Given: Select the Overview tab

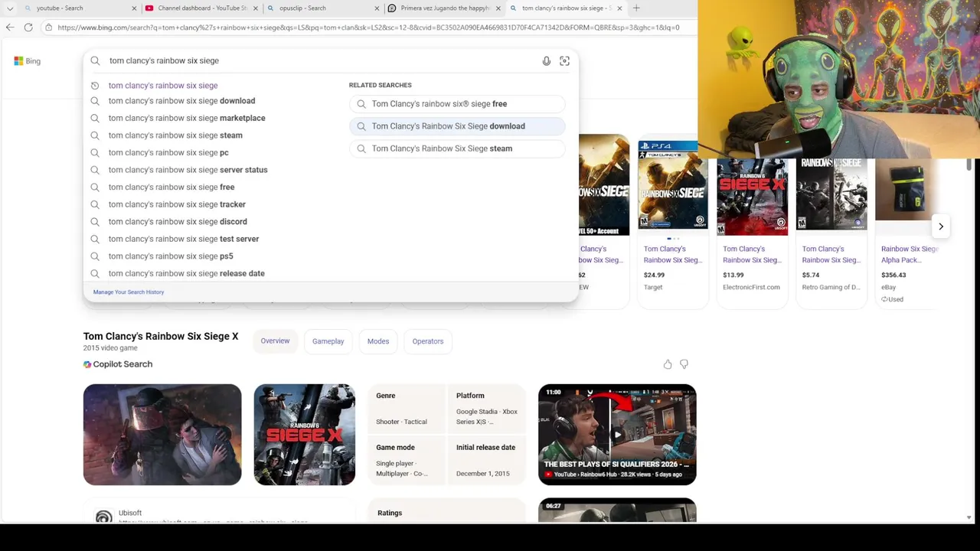Looking at the screenshot, I should click(x=275, y=341).
